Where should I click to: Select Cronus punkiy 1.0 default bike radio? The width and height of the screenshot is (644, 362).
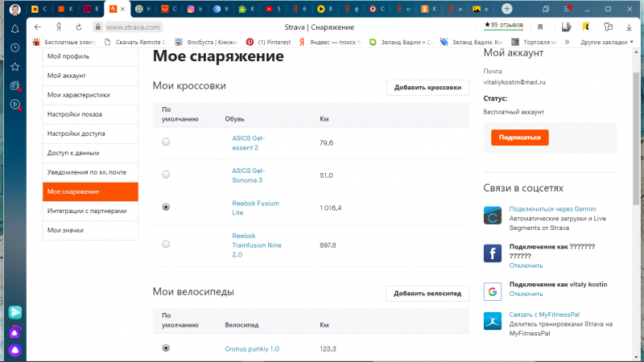pos(166,348)
